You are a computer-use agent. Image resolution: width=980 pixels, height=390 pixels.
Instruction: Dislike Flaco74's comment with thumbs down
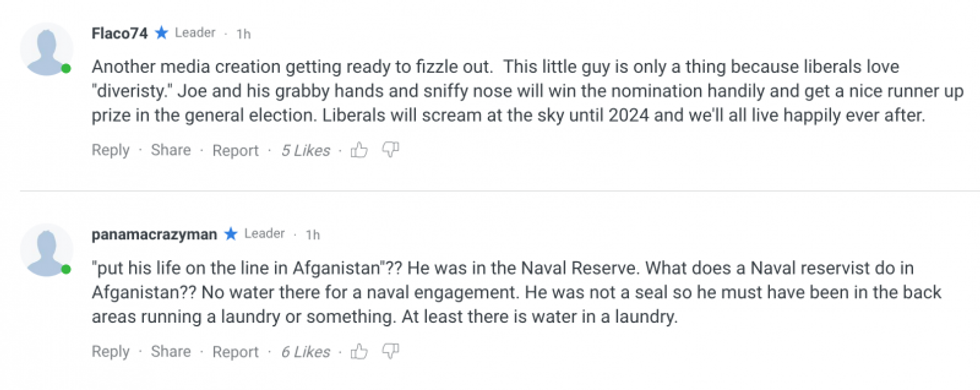391,150
